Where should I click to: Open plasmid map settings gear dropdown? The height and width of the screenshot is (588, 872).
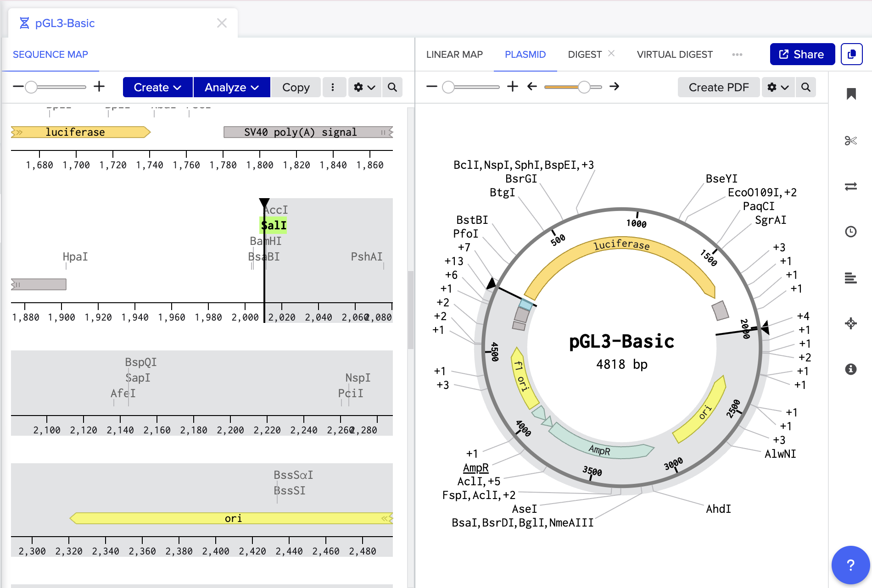pyautogui.click(x=778, y=87)
